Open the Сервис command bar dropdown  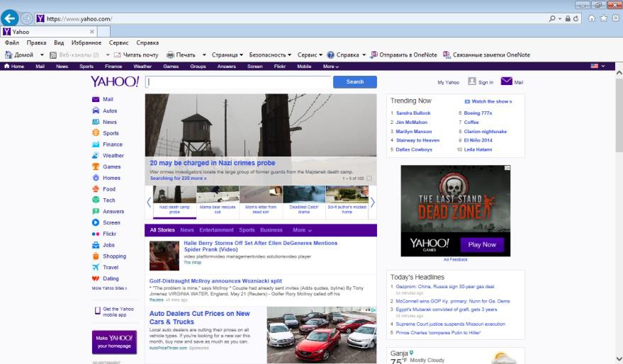tap(310, 55)
